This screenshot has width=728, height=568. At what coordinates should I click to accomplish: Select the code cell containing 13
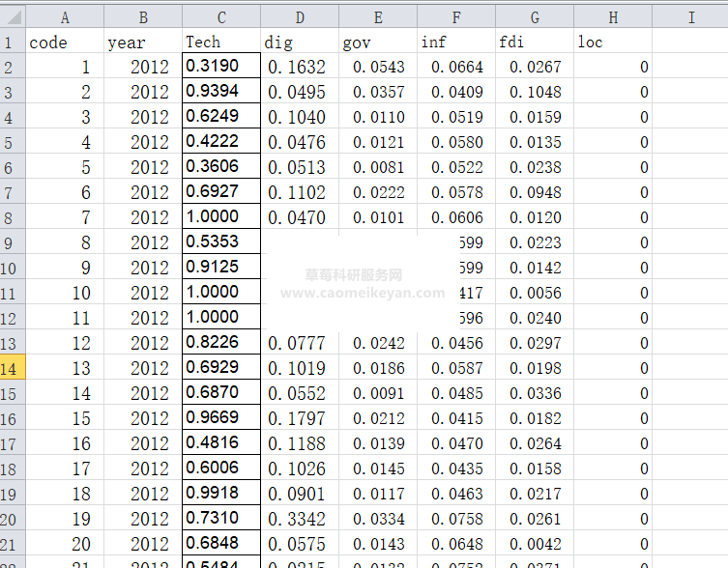click(65, 368)
